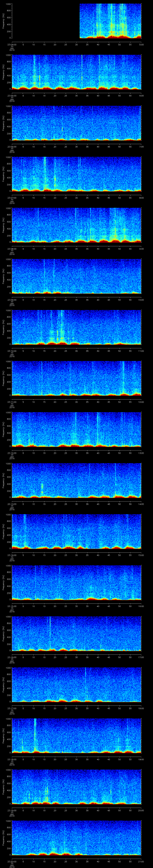Image resolution: width=153 pixels, height=868 pixels.
Task: Click the 9:00 end-time tick label
Action: (141, 249)
